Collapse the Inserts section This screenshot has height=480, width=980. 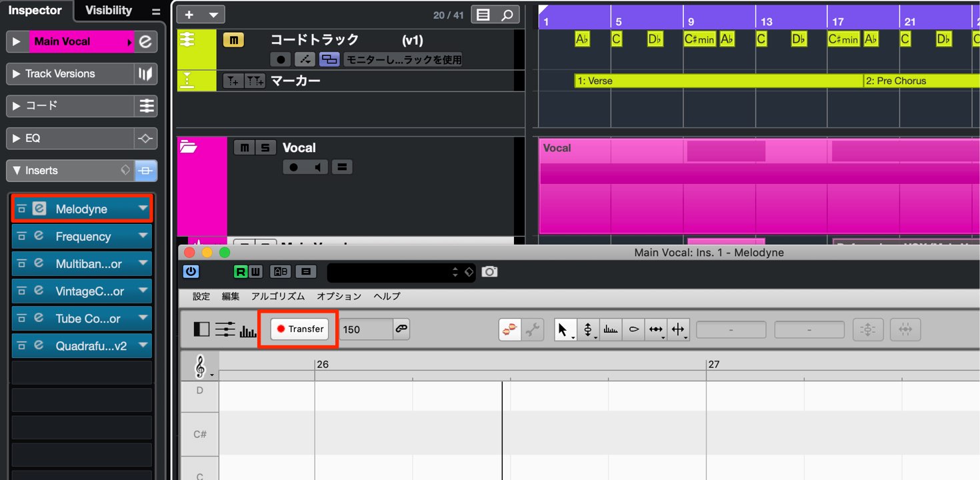pos(17,171)
